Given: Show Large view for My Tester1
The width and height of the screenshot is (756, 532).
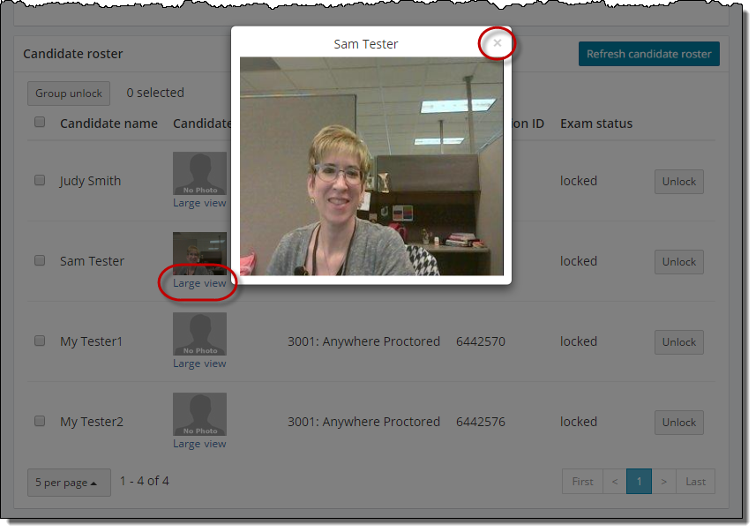Looking at the screenshot, I should [199, 363].
